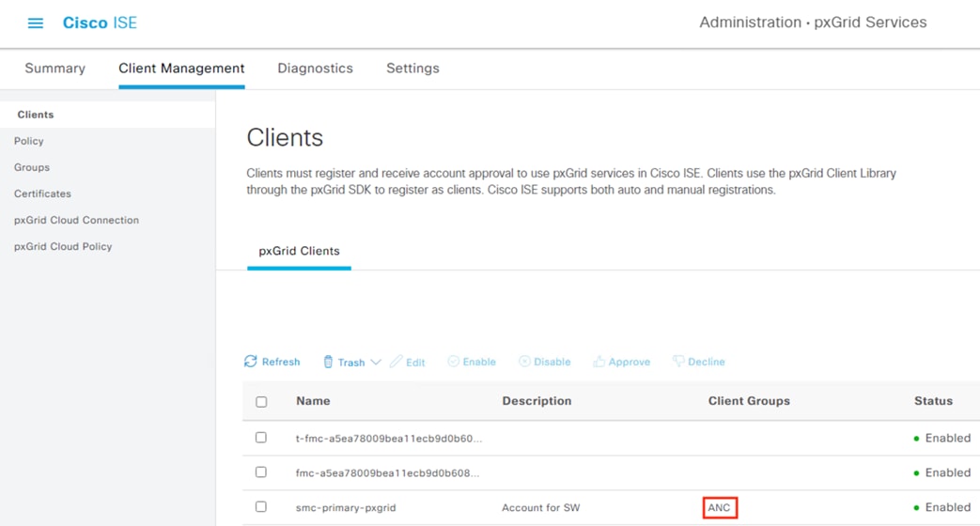Select Clients in the sidebar
Screen dimensions: 980x526
(x=36, y=115)
